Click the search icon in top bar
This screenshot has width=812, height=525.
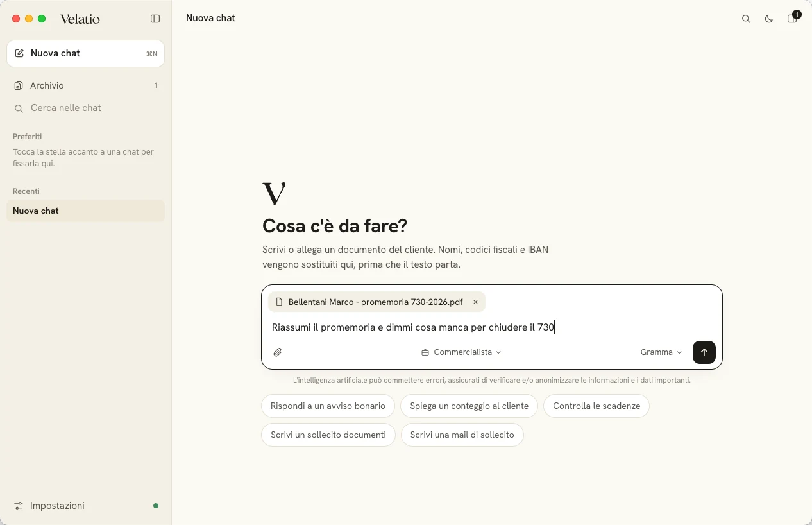tap(746, 19)
